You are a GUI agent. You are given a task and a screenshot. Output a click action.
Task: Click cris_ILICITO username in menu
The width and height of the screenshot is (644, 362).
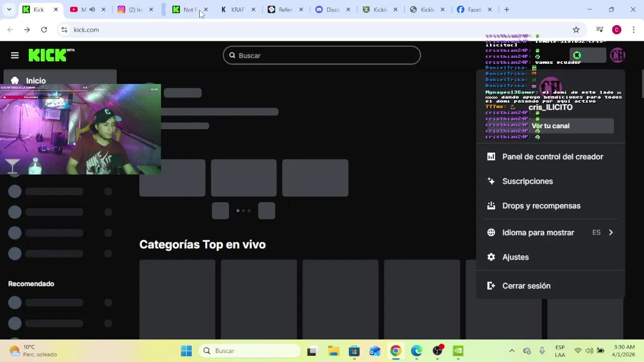[550, 108]
